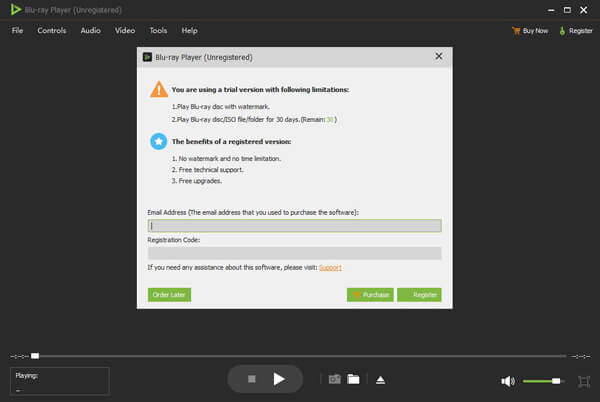Minimize the Blu-ray Player window
The height and width of the screenshot is (402, 600).
tap(551, 10)
